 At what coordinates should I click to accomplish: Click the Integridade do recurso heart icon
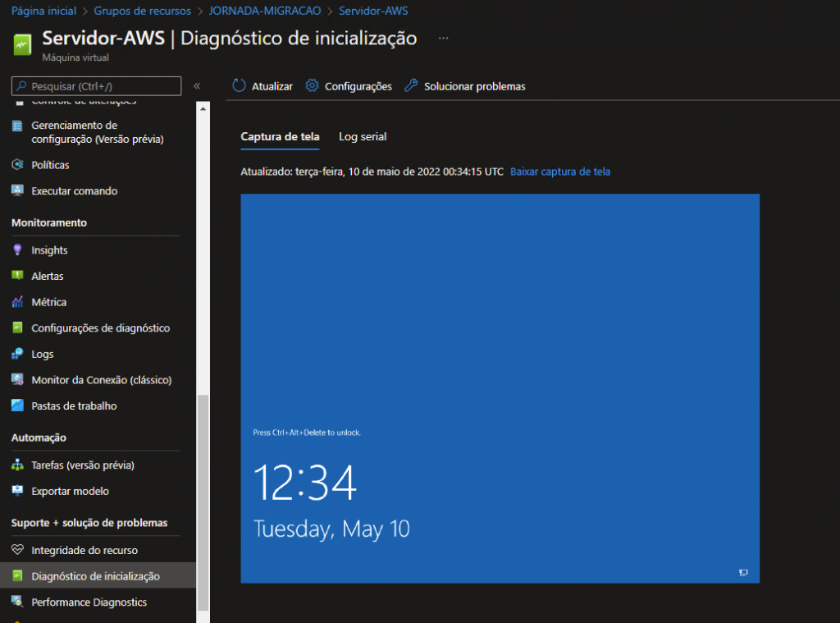[17, 550]
